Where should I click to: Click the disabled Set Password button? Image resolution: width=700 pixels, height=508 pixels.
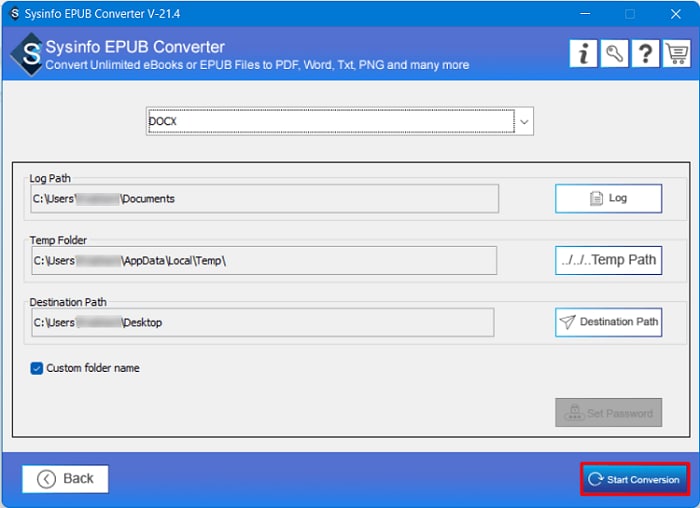tap(608, 412)
